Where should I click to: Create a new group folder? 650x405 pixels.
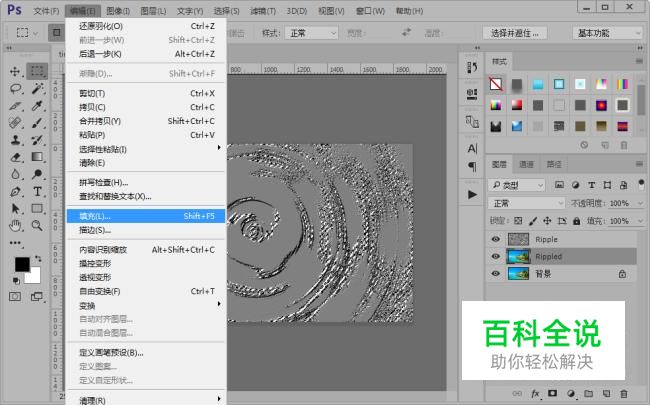(588, 393)
